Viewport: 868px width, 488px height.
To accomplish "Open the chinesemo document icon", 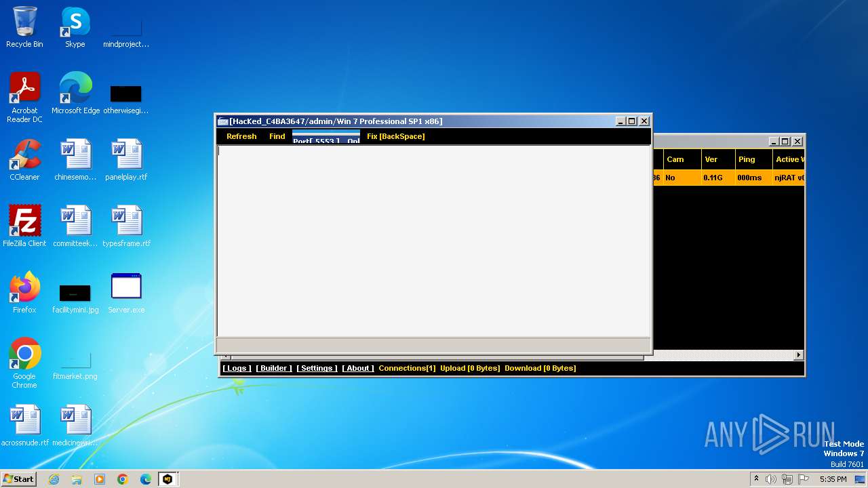I will [x=75, y=159].
